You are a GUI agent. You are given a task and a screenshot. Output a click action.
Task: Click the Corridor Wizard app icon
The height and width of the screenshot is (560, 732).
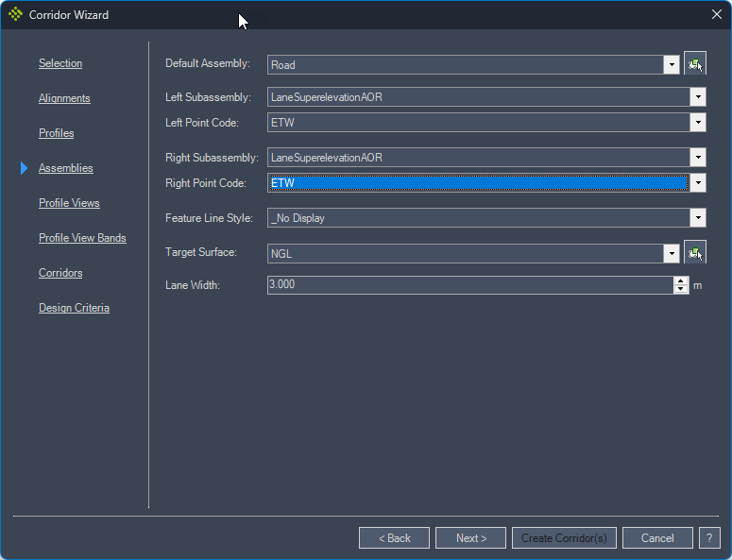[15, 14]
